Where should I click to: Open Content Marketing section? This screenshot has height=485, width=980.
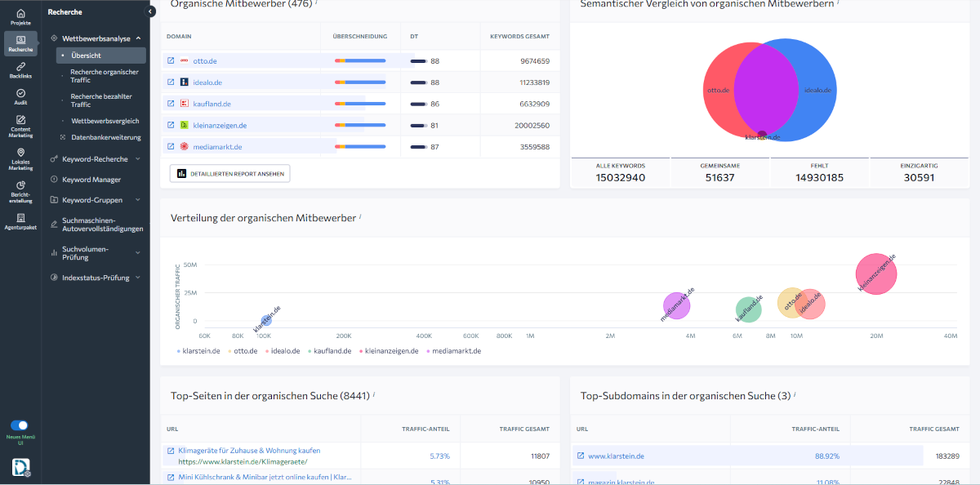[x=20, y=126]
